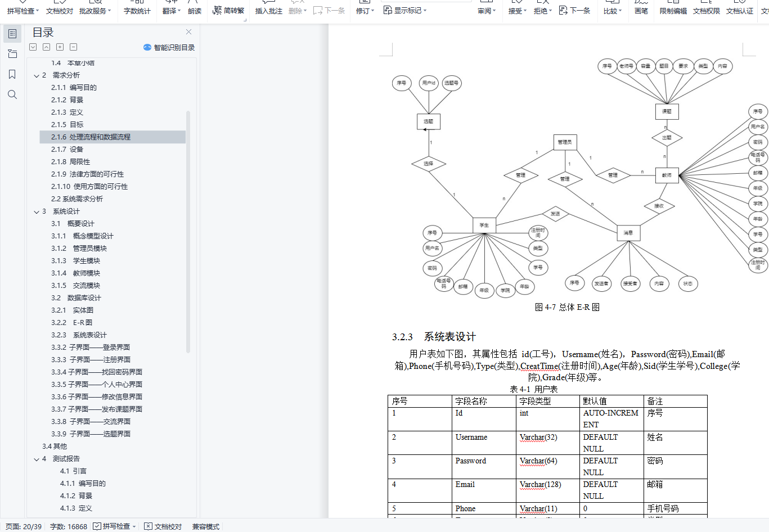The height and width of the screenshot is (532, 769).
Task: Collapse the '4 测试报告' outline section
Action: coord(37,459)
